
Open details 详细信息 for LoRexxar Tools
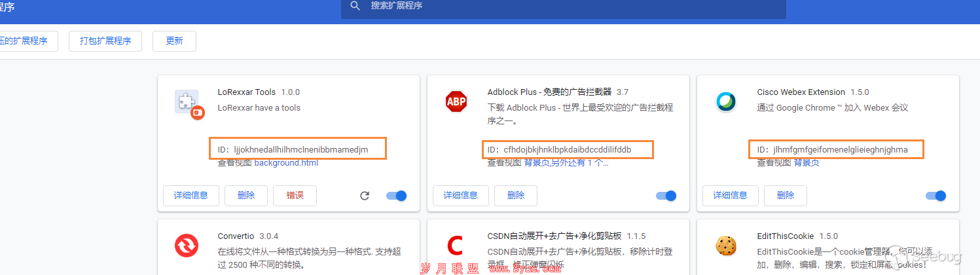coord(191,195)
